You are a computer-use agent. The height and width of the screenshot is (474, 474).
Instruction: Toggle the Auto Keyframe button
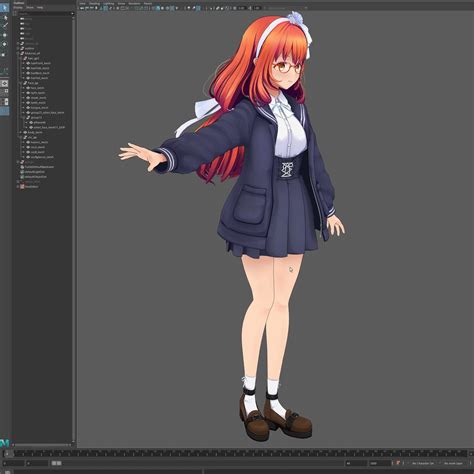[x=398, y=463]
